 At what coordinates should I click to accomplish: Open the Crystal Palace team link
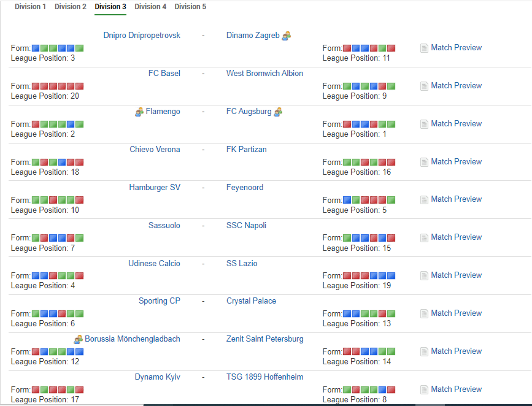[x=251, y=301]
